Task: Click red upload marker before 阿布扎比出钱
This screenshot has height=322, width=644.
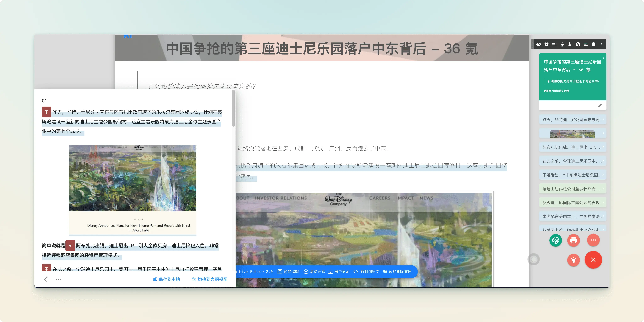Action: point(70,246)
